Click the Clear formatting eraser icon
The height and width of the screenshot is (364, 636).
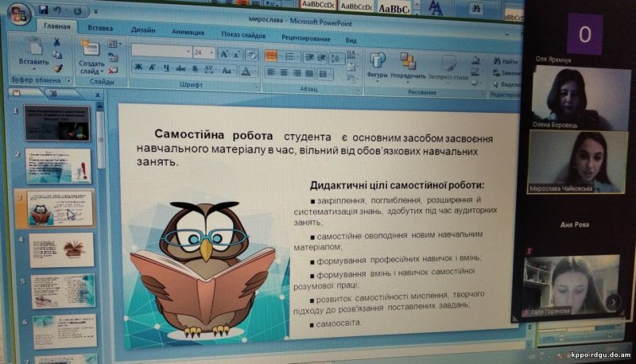(x=251, y=55)
